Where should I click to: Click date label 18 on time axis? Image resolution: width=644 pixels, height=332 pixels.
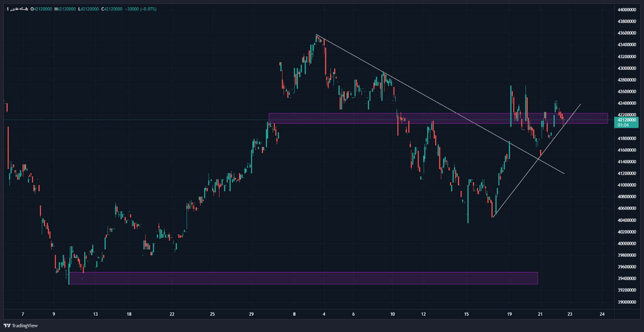click(x=129, y=314)
